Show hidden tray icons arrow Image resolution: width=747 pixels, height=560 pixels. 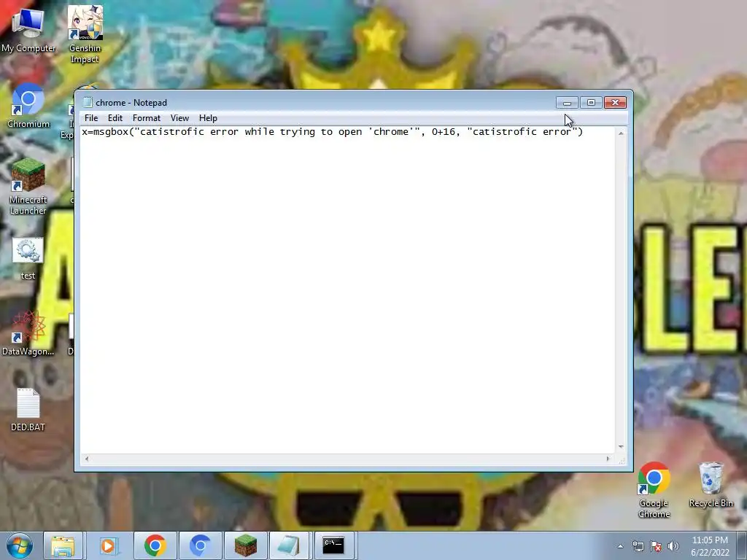point(620,546)
